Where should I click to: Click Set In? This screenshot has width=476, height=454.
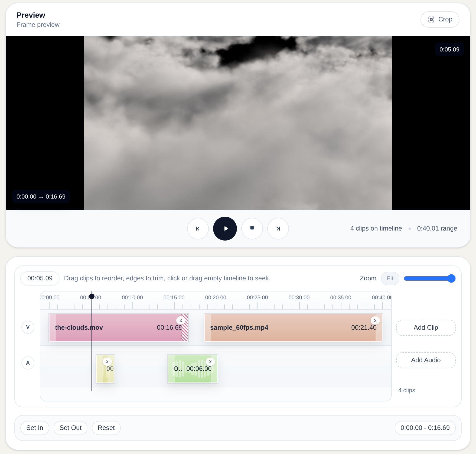pyautogui.click(x=35, y=428)
